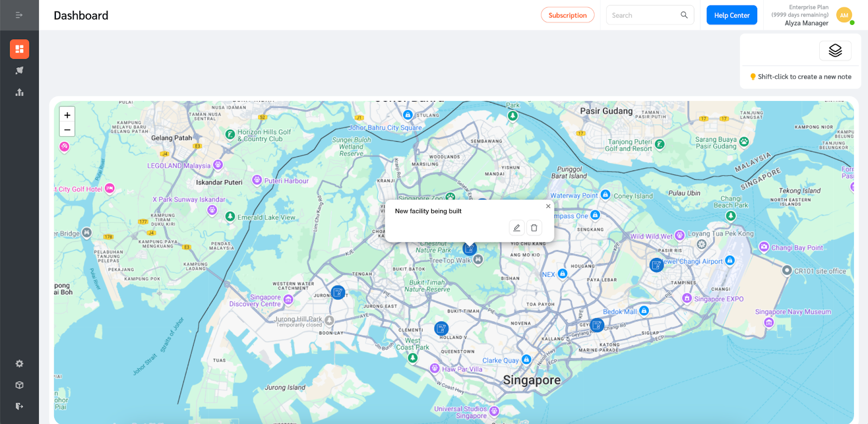Screen dimensions: 868x424
Task: Click the Tanjong Puteri Golf Resort pin
Action: click(x=660, y=144)
